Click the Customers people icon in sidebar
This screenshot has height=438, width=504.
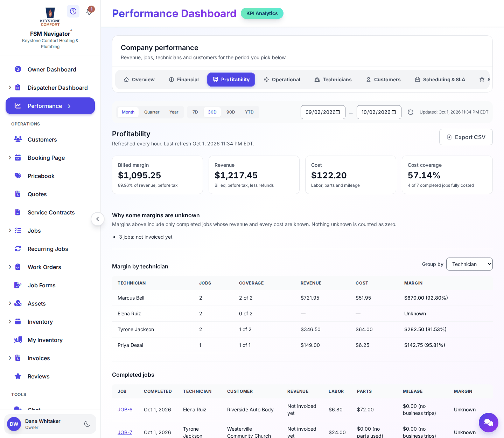point(18,139)
